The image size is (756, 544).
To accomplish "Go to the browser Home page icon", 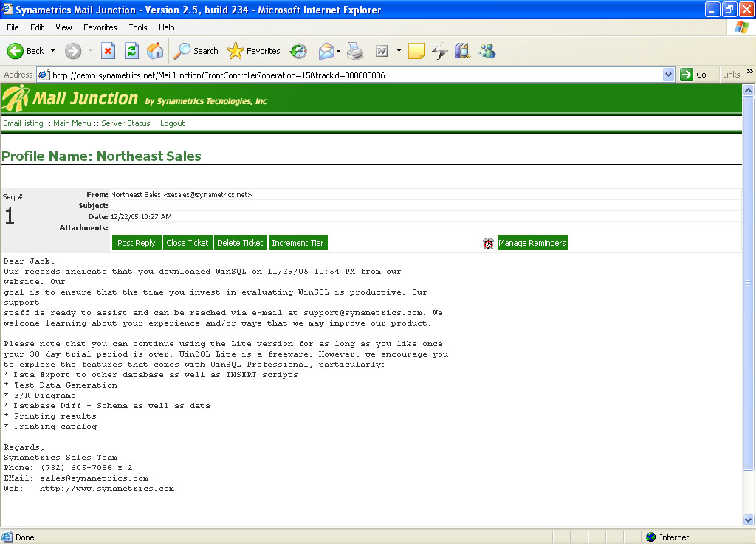I will click(155, 51).
